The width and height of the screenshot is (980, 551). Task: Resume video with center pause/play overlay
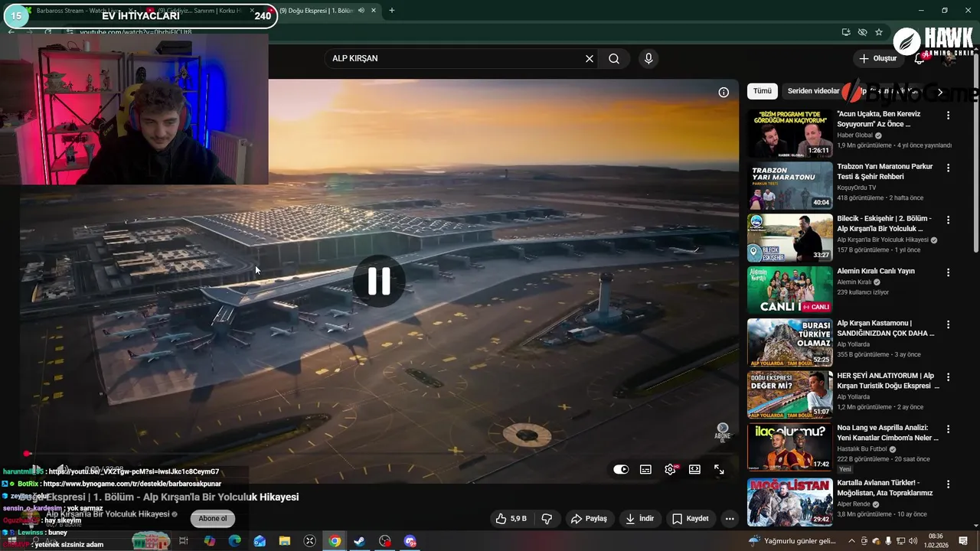tap(379, 281)
